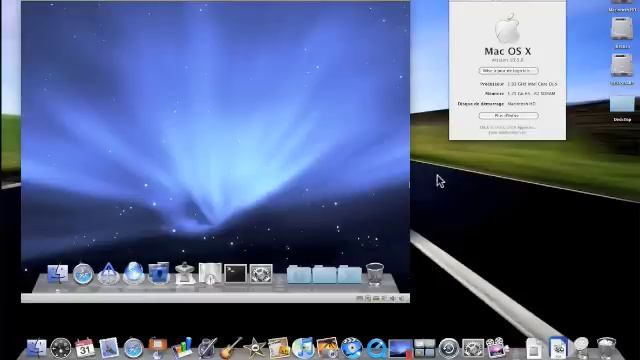The image size is (640, 360).
Task: Launch iCal from the host dock
Action: pos(85,348)
